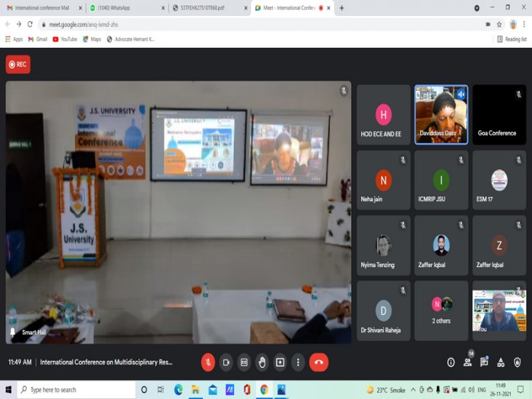Toggle the muted microphone button
The height and width of the screenshot is (399, 532).
[x=208, y=363]
